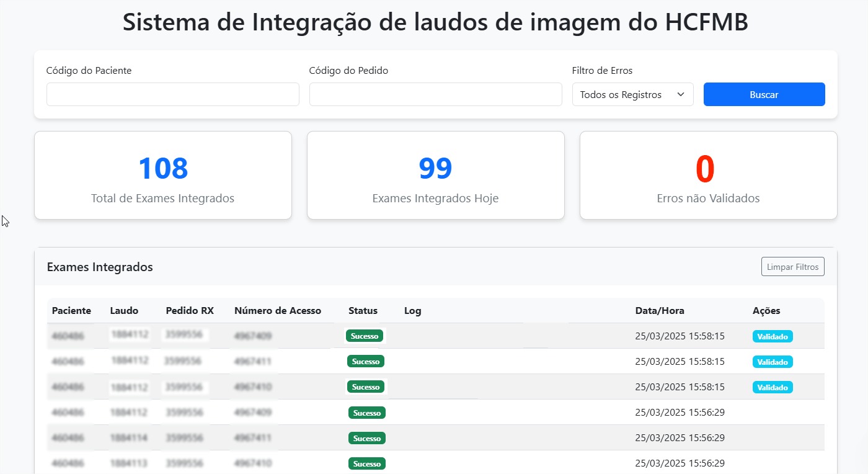Screen dimensions: 868x474
Task: Click the Sucesso badge in the fourth table row
Action: coord(366,413)
